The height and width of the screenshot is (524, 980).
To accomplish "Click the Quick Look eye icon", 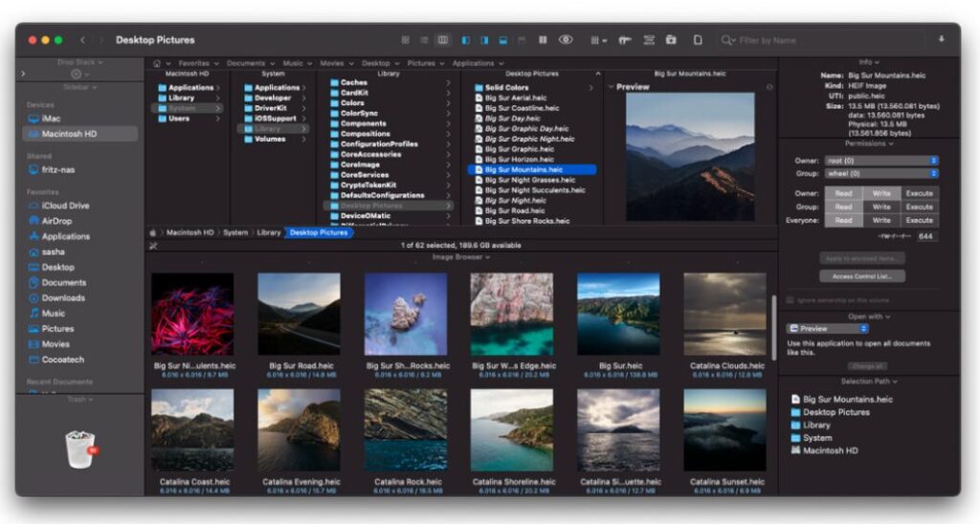I will pyautogui.click(x=566, y=40).
